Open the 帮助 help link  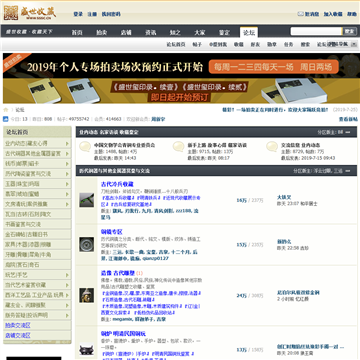[x=352, y=14]
